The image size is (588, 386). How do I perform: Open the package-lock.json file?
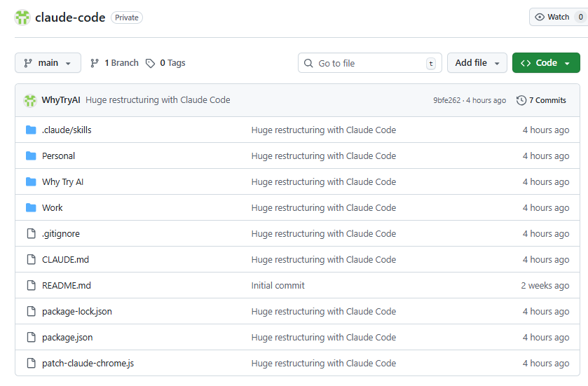point(77,312)
